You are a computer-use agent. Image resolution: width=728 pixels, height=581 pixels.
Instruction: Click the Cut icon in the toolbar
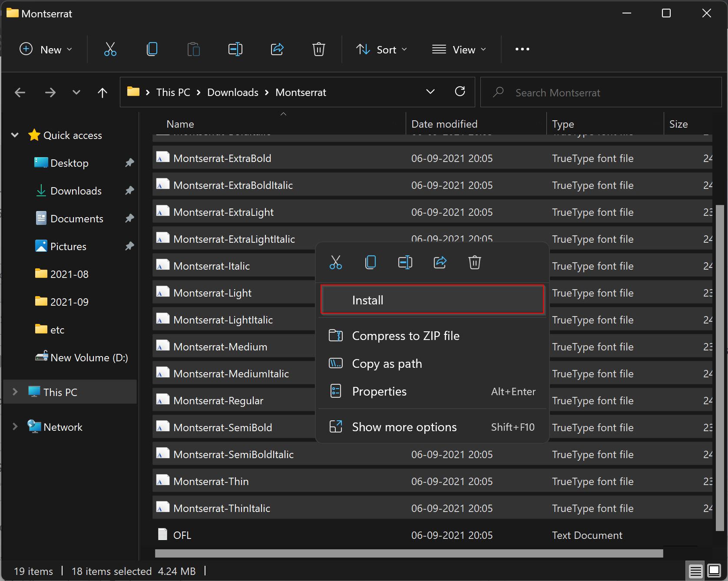tap(110, 49)
